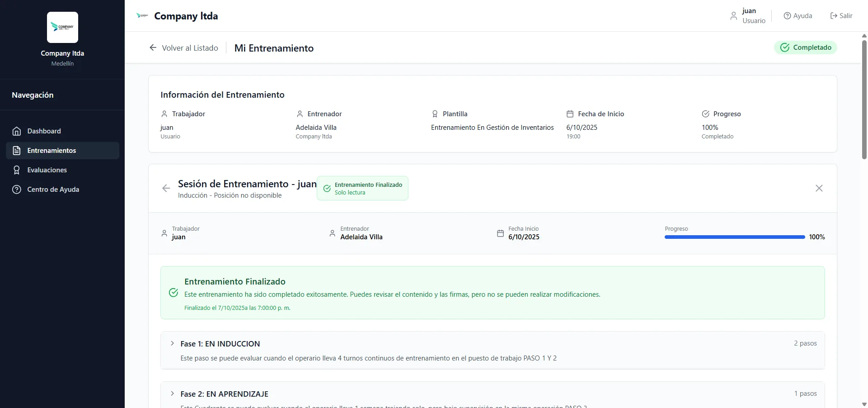Click Volver al Listado link
The height and width of the screenshot is (408, 868).
(183, 48)
